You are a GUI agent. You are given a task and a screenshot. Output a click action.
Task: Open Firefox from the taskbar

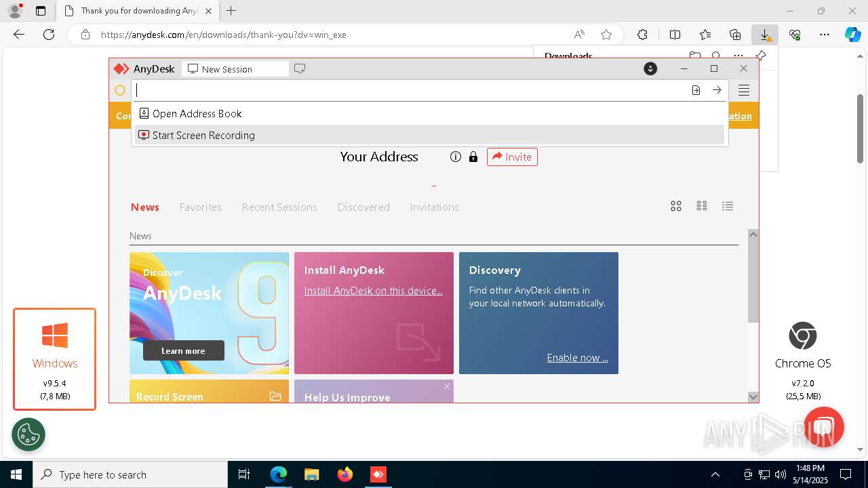pyautogui.click(x=345, y=474)
